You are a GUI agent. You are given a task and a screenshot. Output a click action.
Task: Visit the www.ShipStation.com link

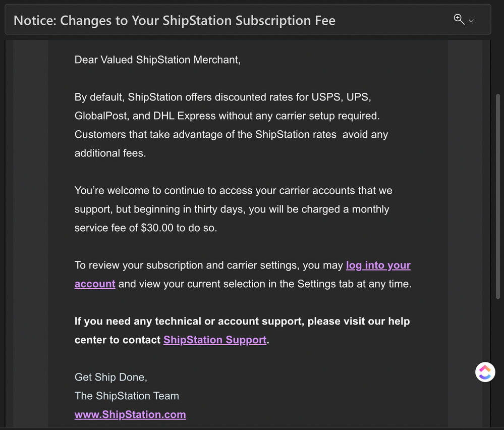pos(130,414)
